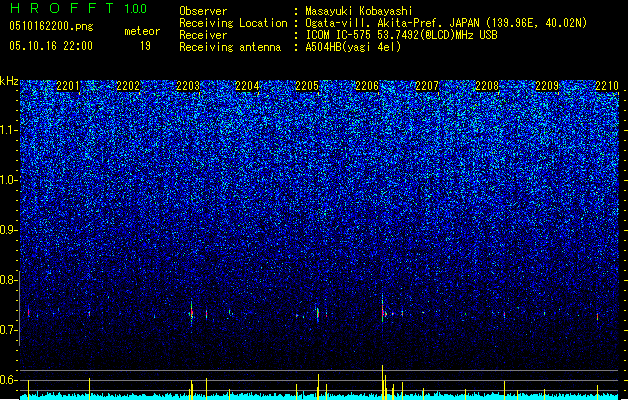Select the A504HB(yagi 4el) antenna text

click(353, 47)
